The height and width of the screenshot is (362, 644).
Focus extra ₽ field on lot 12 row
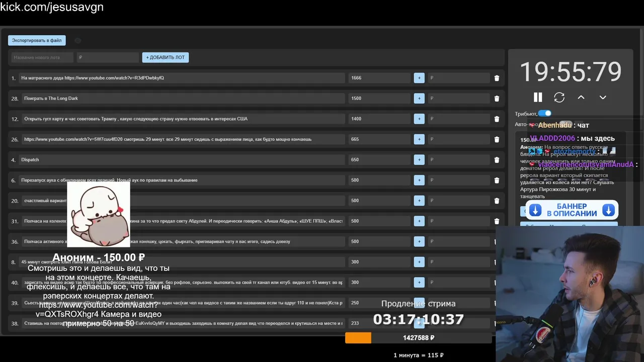tap(458, 119)
